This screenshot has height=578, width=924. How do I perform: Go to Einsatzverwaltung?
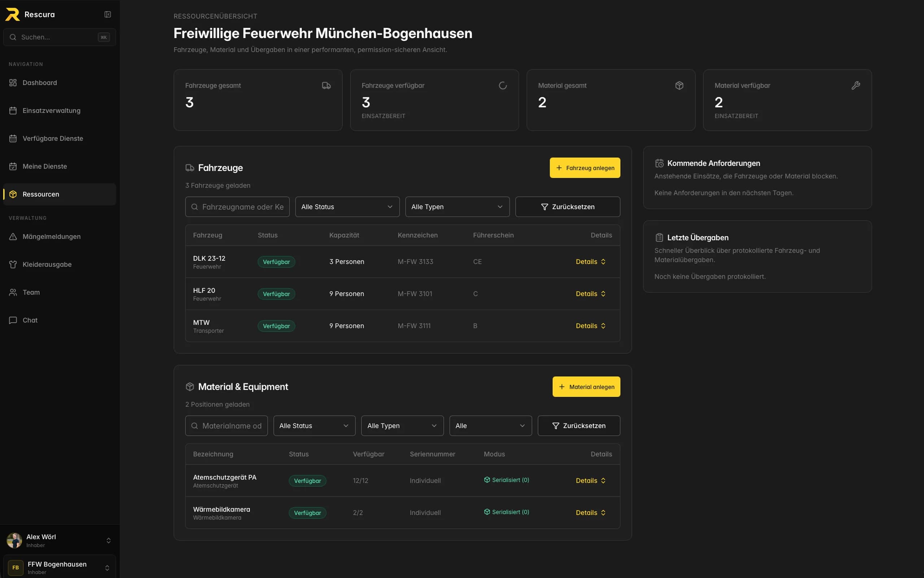pyautogui.click(x=59, y=111)
